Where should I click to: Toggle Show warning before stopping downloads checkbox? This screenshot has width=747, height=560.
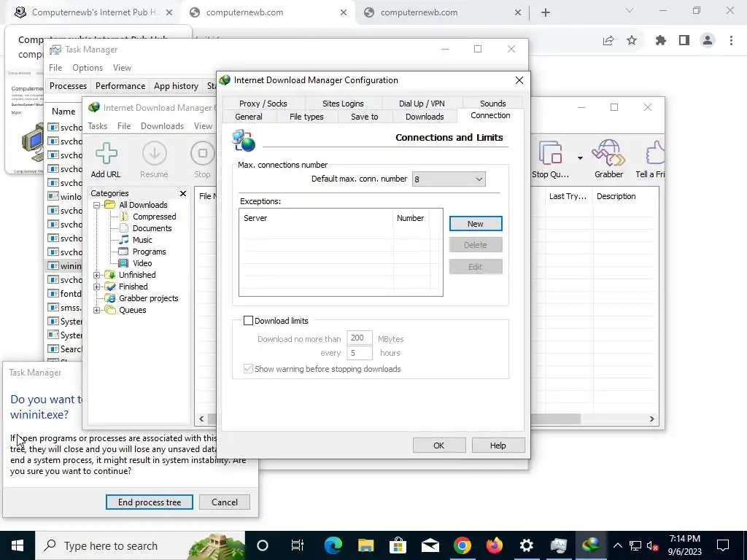248,369
